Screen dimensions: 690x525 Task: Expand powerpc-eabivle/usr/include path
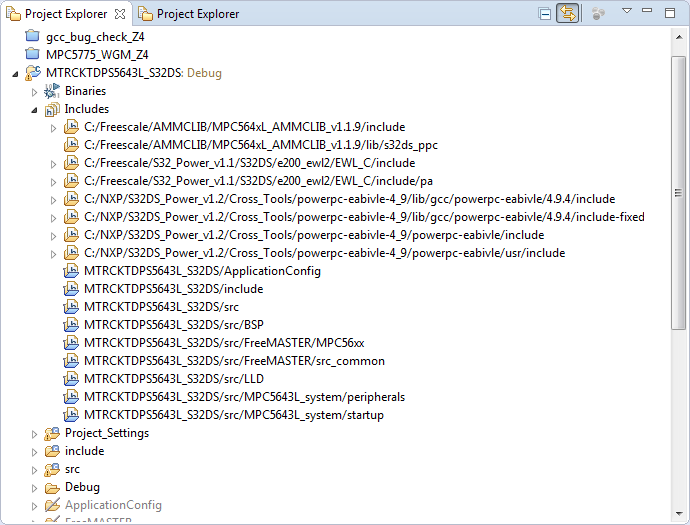click(53, 254)
